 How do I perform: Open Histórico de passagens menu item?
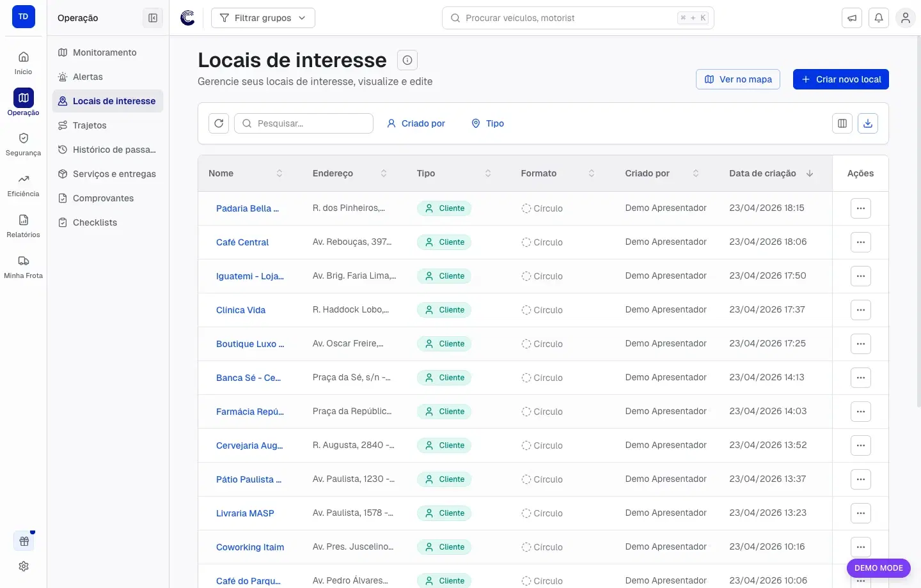(x=107, y=150)
